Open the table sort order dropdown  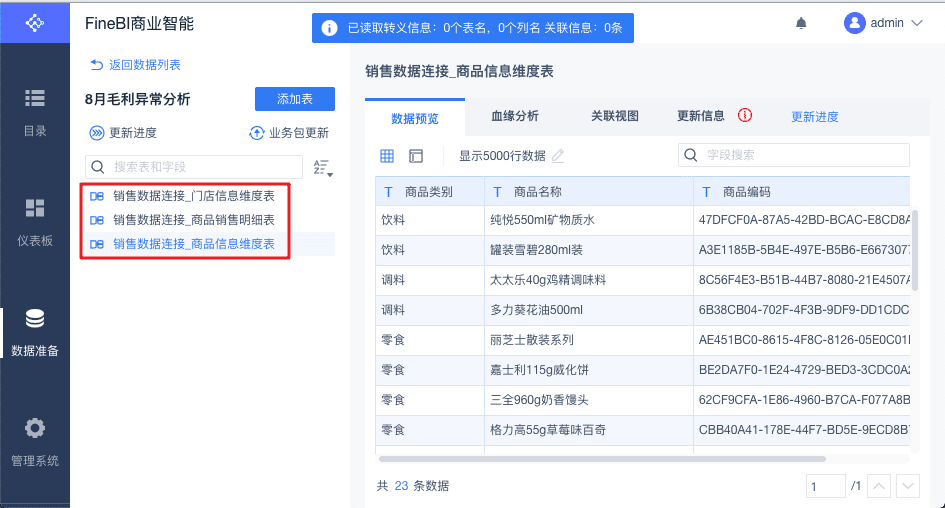click(x=322, y=167)
